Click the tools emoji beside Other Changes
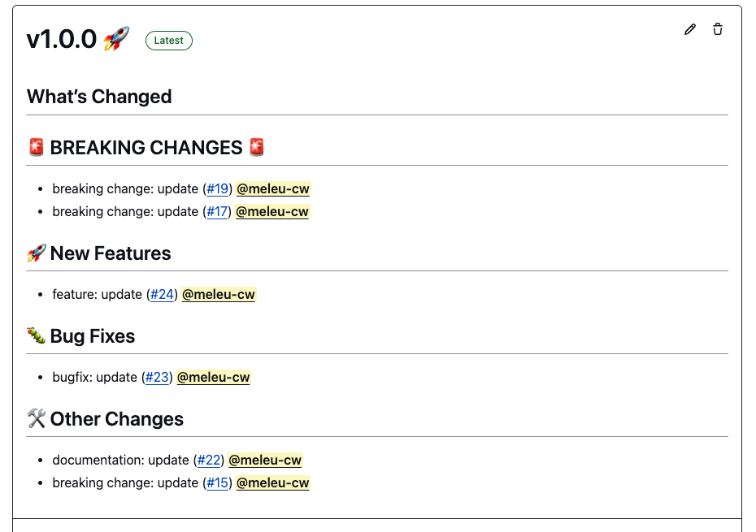Image resolution: width=756 pixels, height=532 pixels. click(x=37, y=418)
